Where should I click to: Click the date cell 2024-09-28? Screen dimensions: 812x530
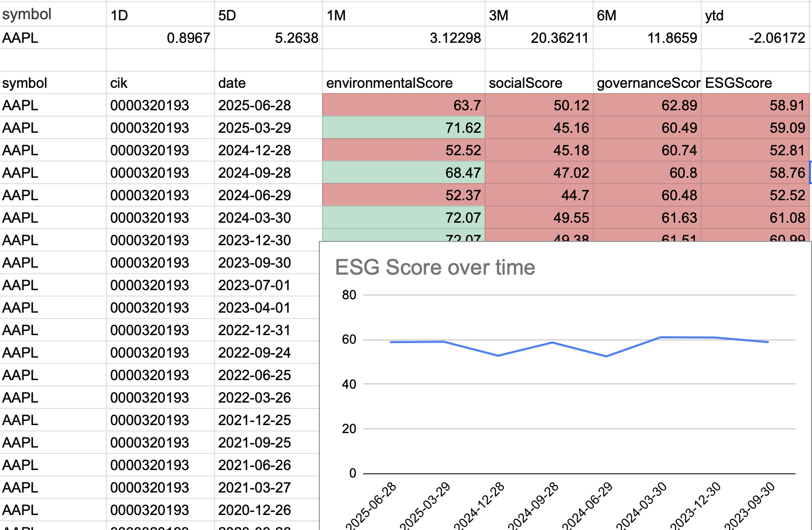pyautogui.click(x=269, y=173)
